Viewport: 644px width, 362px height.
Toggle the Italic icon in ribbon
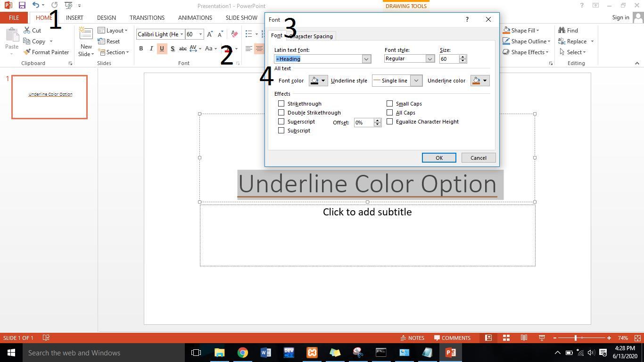[x=151, y=49]
